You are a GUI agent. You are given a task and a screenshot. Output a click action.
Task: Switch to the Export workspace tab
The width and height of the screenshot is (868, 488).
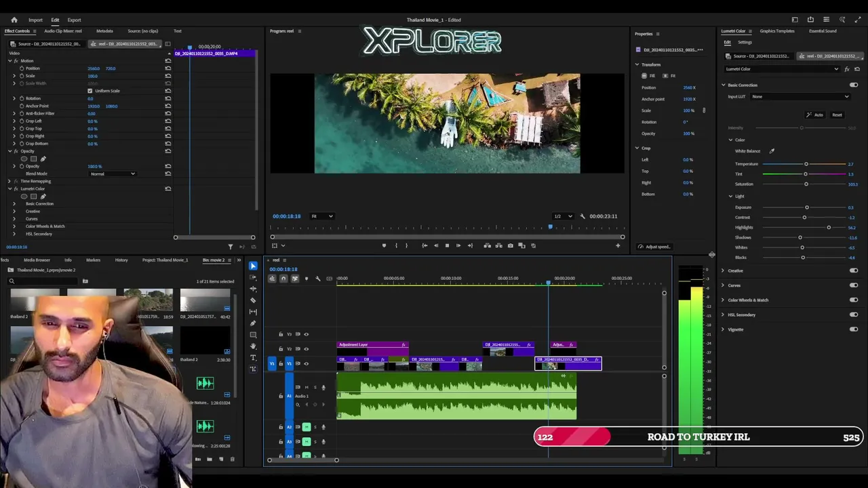(x=74, y=20)
